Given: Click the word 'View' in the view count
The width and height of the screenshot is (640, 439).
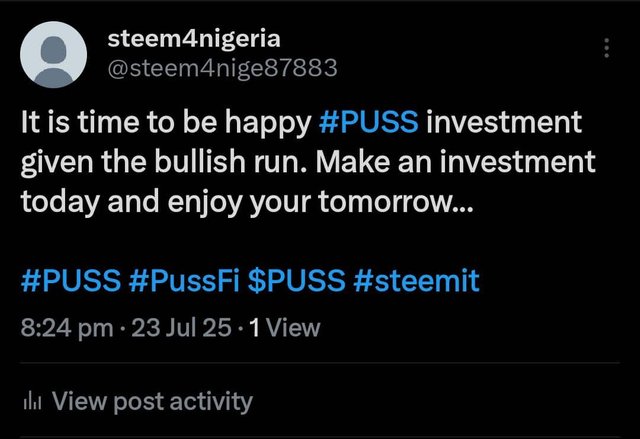Looking at the screenshot, I should (x=296, y=328).
